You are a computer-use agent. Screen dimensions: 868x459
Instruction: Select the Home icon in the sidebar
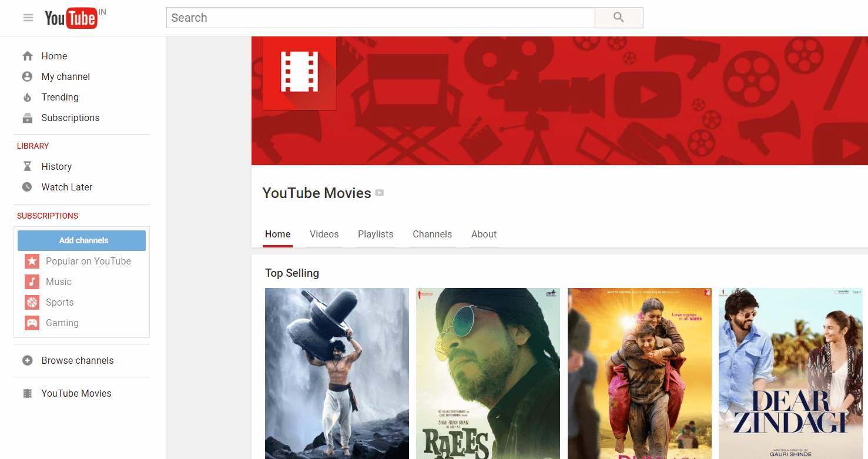tap(28, 55)
